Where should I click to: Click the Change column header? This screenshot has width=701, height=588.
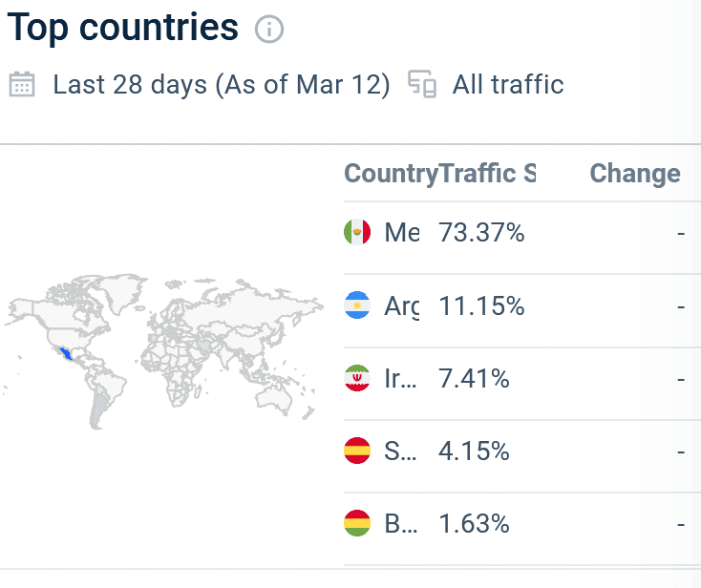pyautogui.click(x=635, y=174)
